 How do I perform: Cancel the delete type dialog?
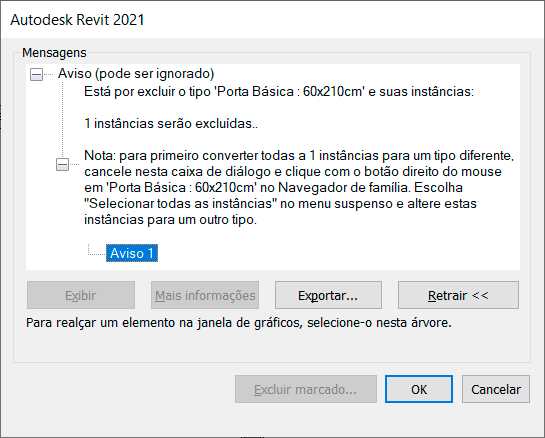pyautogui.click(x=496, y=389)
